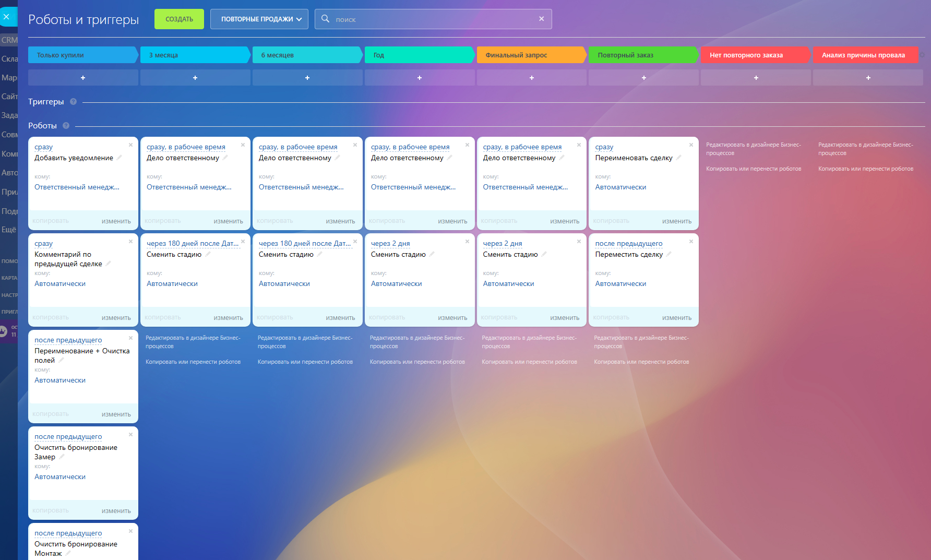Viewport: 931px width, 560px height.
Task: Click pencil beside Переместить сделку
Action: pos(669,254)
